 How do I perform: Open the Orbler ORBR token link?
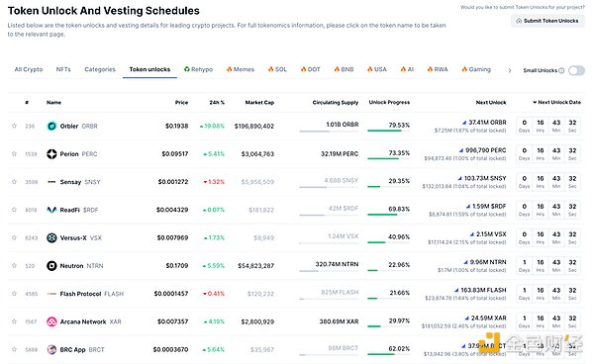79,126
